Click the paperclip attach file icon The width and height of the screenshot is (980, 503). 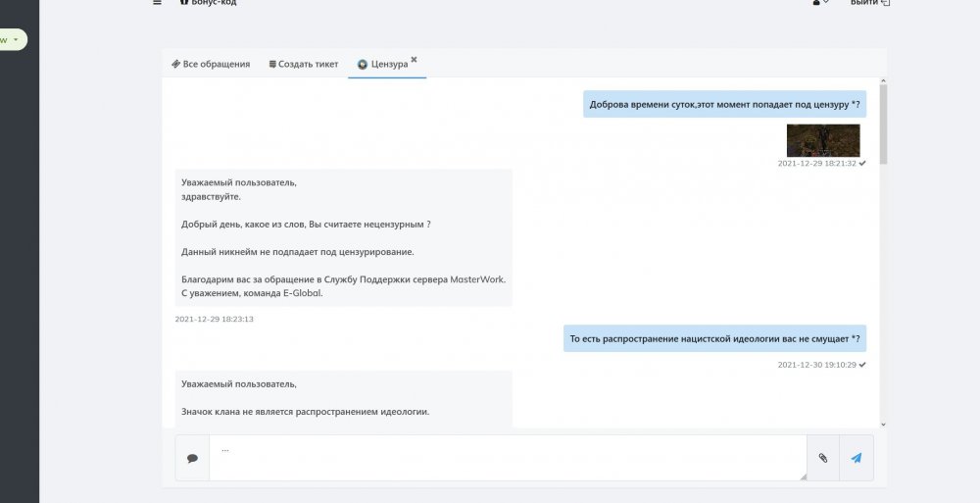pyautogui.click(x=822, y=458)
